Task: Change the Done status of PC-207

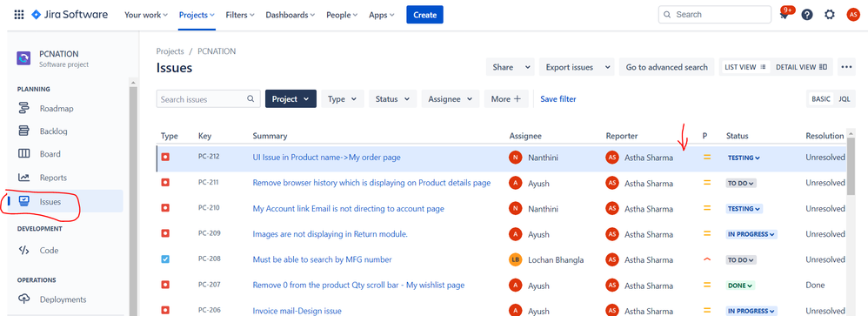Action: (x=740, y=285)
